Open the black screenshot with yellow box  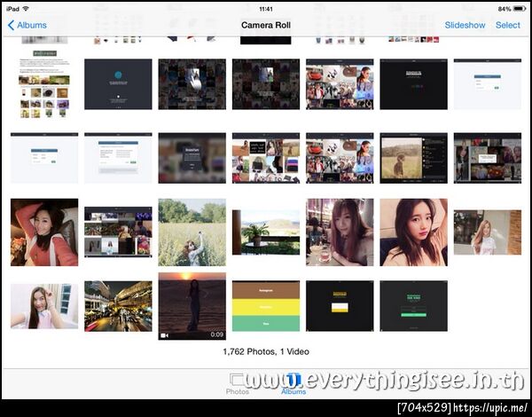[x=340, y=306]
